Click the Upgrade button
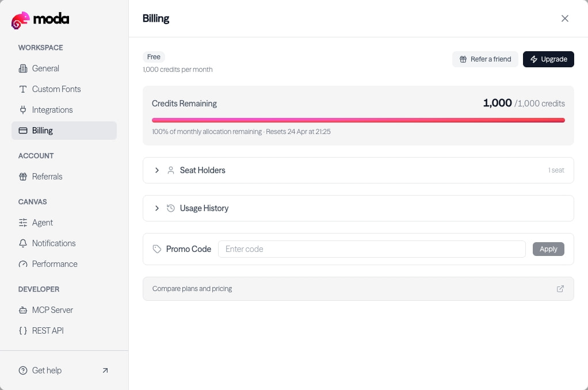Viewport: 588px width, 390px height. [548, 59]
